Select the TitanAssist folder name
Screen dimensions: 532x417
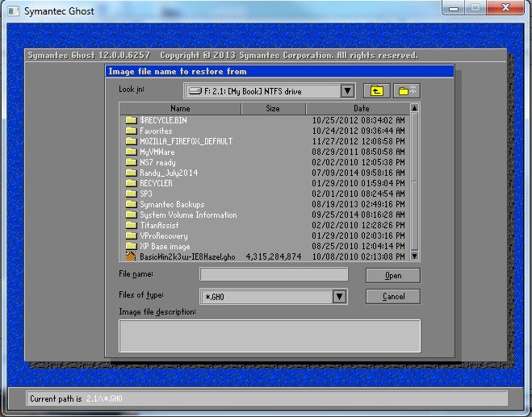(159, 226)
